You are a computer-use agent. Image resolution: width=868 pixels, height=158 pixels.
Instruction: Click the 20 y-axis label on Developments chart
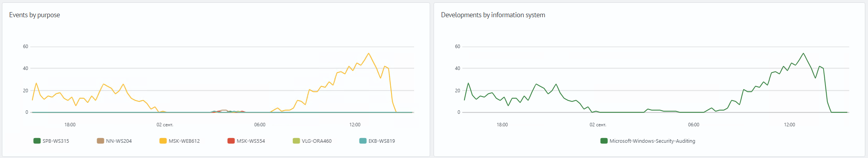click(x=457, y=90)
